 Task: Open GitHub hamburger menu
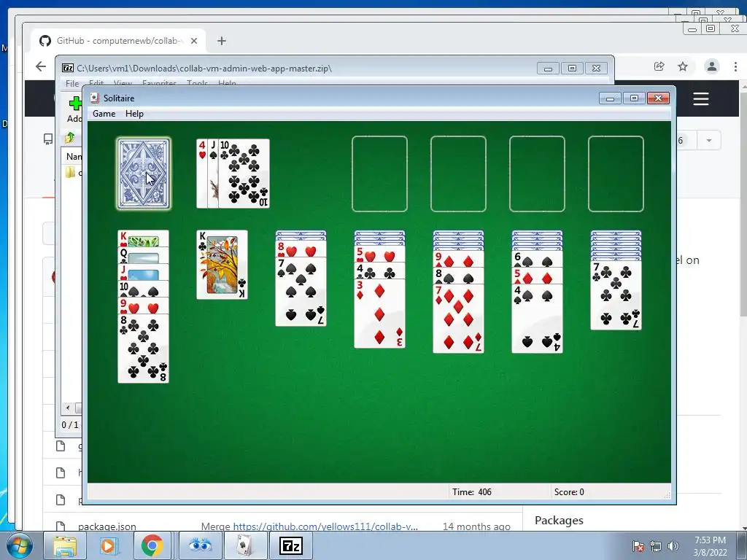[701, 99]
